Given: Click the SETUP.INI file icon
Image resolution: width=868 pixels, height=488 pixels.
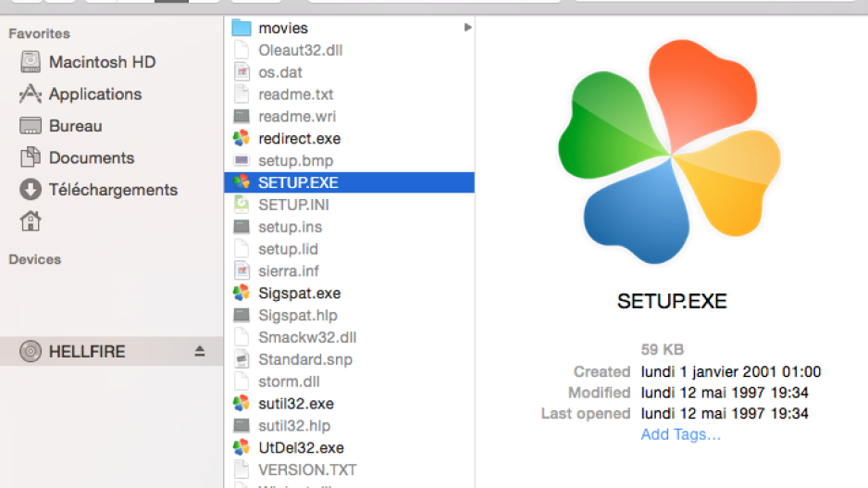Looking at the screenshot, I should [x=242, y=205].
